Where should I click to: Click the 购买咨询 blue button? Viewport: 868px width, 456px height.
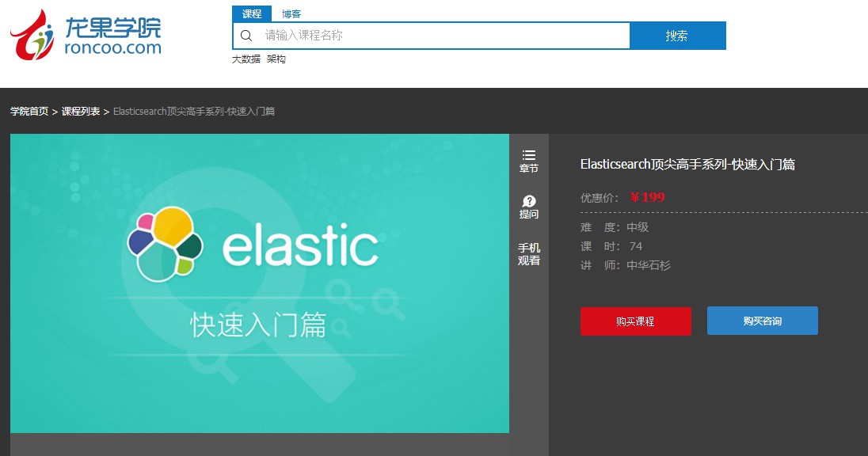coord(762,321)
